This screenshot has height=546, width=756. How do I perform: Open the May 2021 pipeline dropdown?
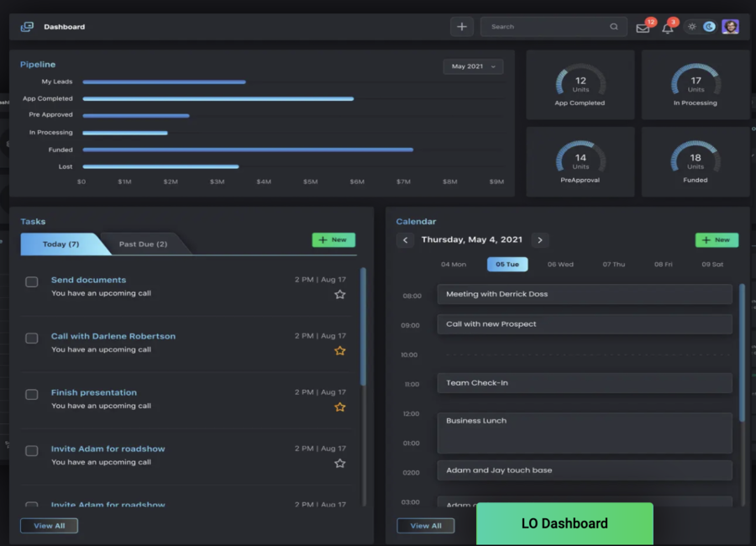point(473,66)
